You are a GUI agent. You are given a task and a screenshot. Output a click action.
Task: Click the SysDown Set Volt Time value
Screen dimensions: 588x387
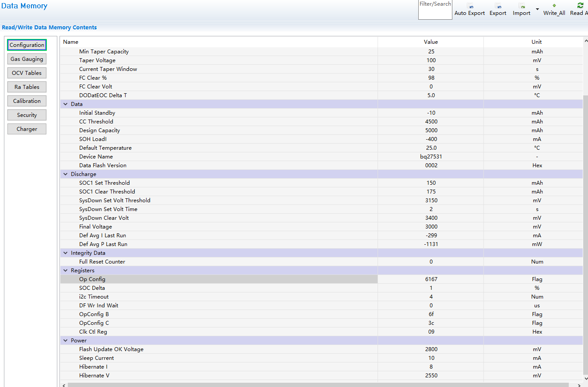[431, 209]
